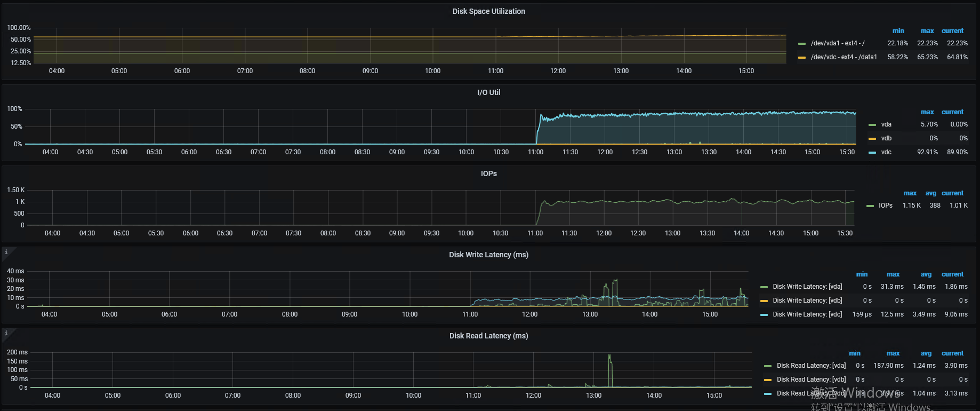The width and height of the screenshot is (980, 411).
Task: Open the I/O Util panel title menu
Action: pyautogui.click(x=488, y=92)
